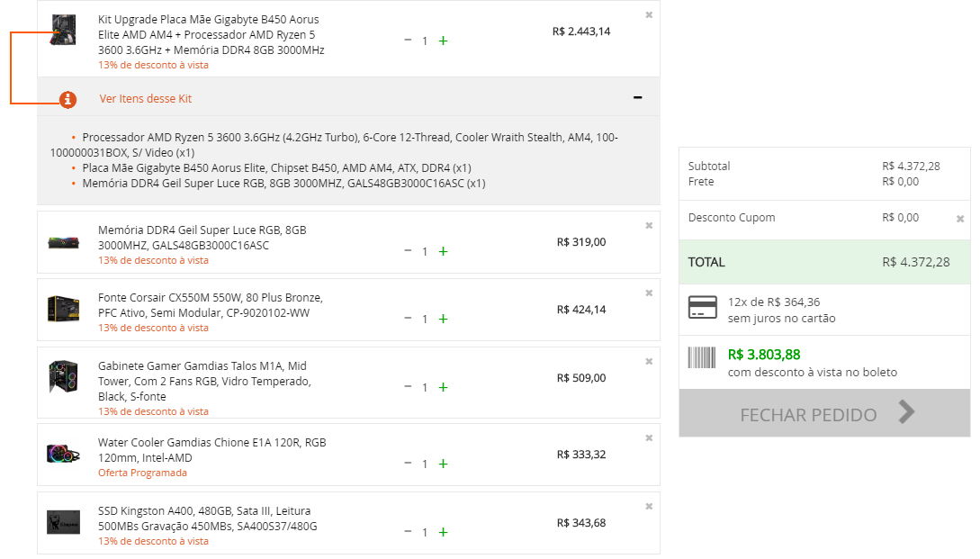The image size is (980, 559).
Task: Click the R$ 343,68 price
Action: coord(581,523)
